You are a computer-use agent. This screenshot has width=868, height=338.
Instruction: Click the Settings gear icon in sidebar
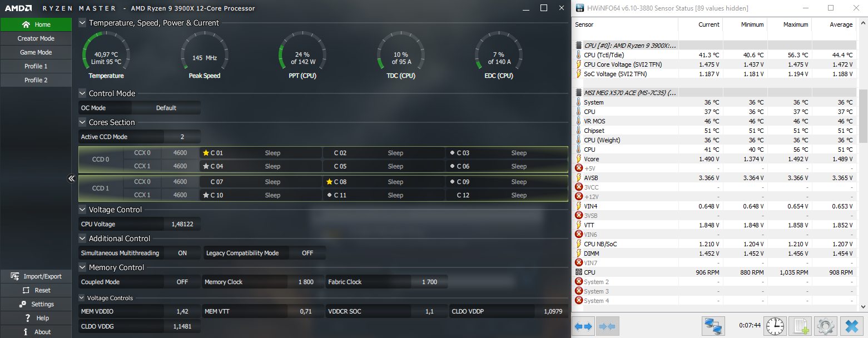[x=23, y=304]
